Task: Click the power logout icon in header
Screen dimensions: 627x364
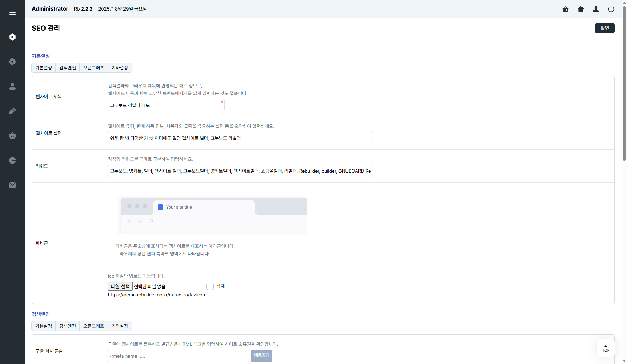Action: pos(611,9)
